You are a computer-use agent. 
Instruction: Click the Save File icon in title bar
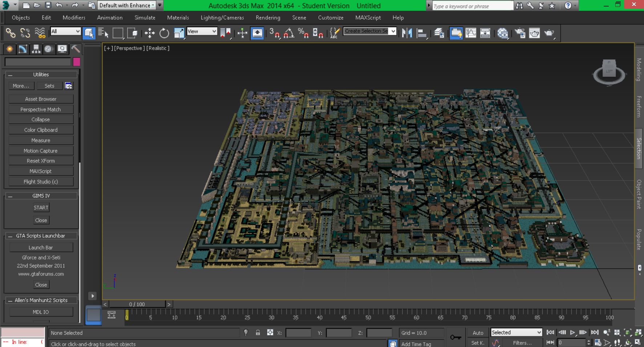coord(48,5)
